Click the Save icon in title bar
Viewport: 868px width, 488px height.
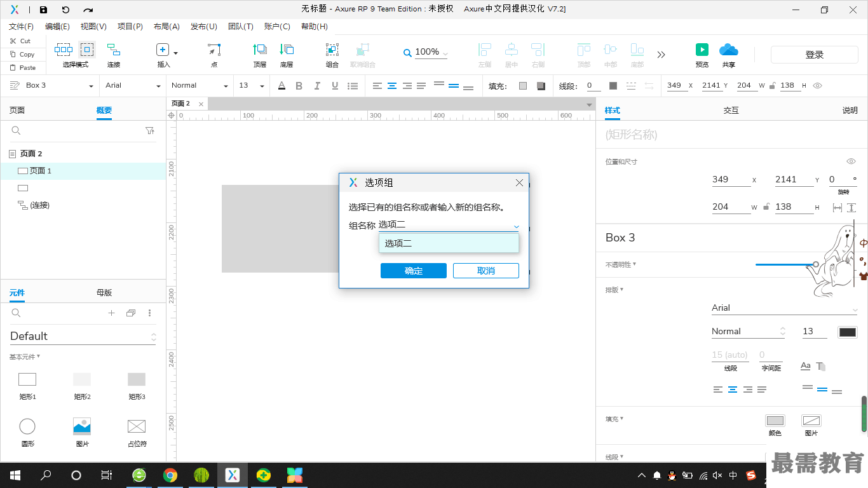coord(43,10)
